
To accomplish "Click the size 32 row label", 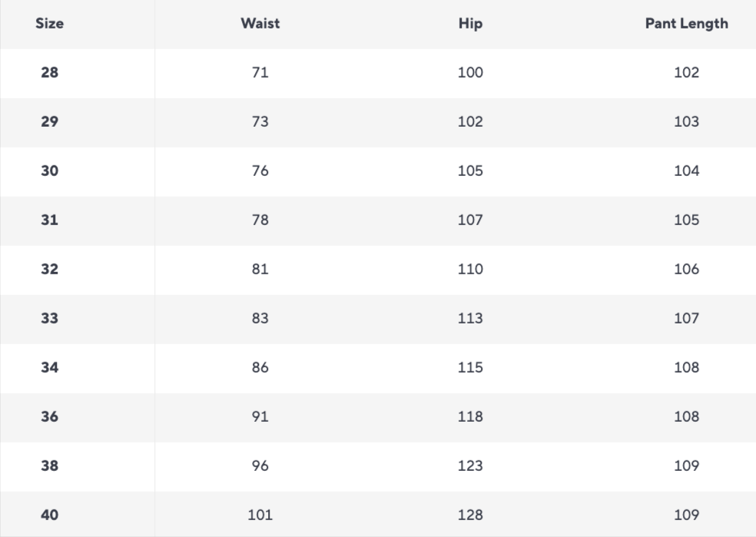I will 49,269.
